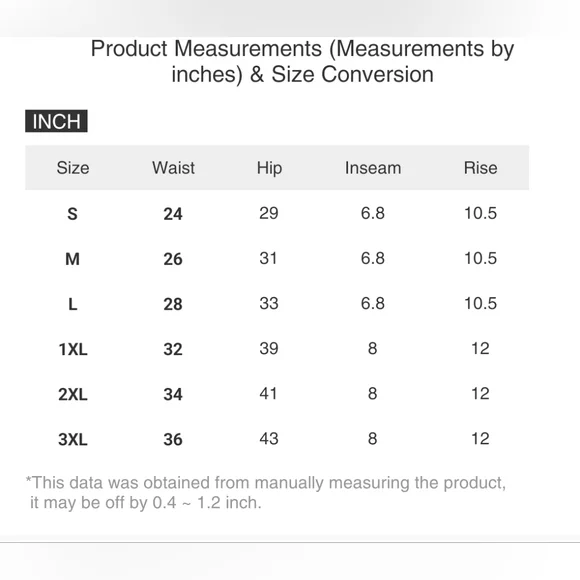Choose the S size row label
Viewport: 580px width, 580px height.
pyautogui.click(x=72, y=214)
